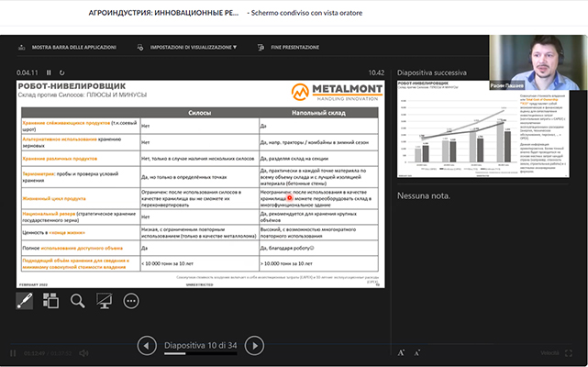Increase notes text size with larger A
The image size is (588, 367).
point(402,352)
